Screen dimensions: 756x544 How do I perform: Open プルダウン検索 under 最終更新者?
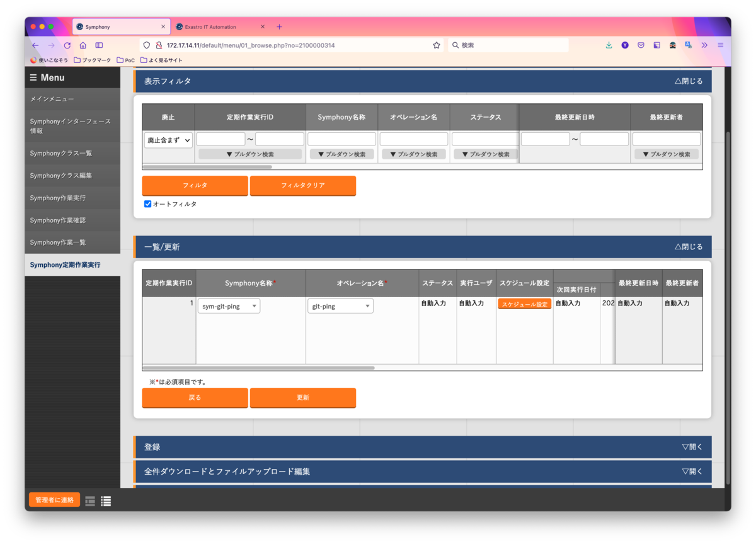point(667,154)
